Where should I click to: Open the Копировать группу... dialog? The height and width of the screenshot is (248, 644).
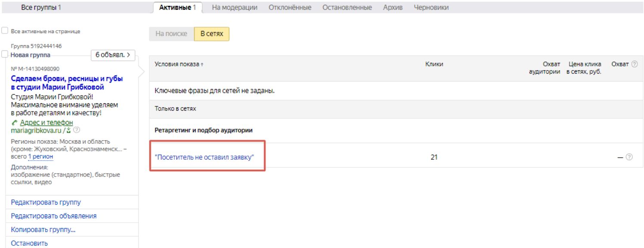43,229
